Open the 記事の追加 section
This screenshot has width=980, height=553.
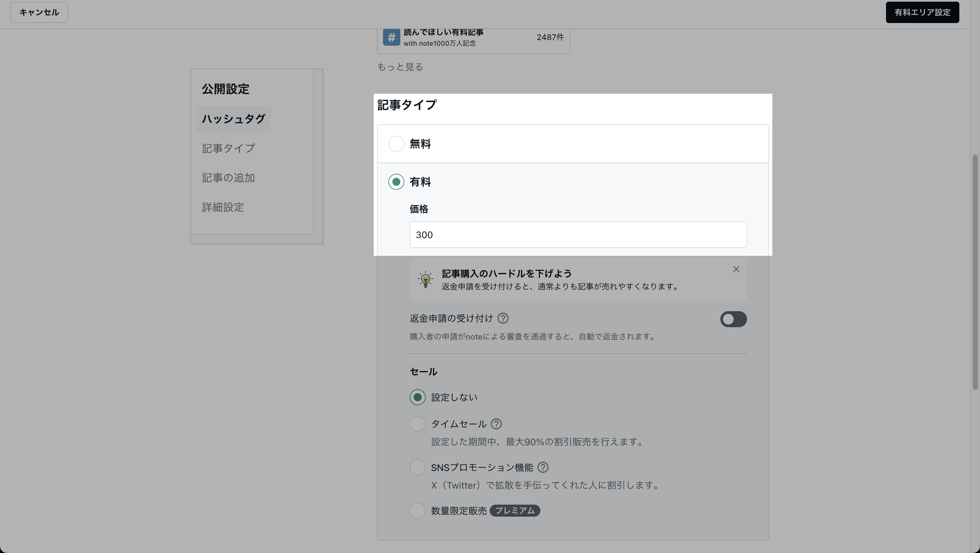click(x=228, y=178)
